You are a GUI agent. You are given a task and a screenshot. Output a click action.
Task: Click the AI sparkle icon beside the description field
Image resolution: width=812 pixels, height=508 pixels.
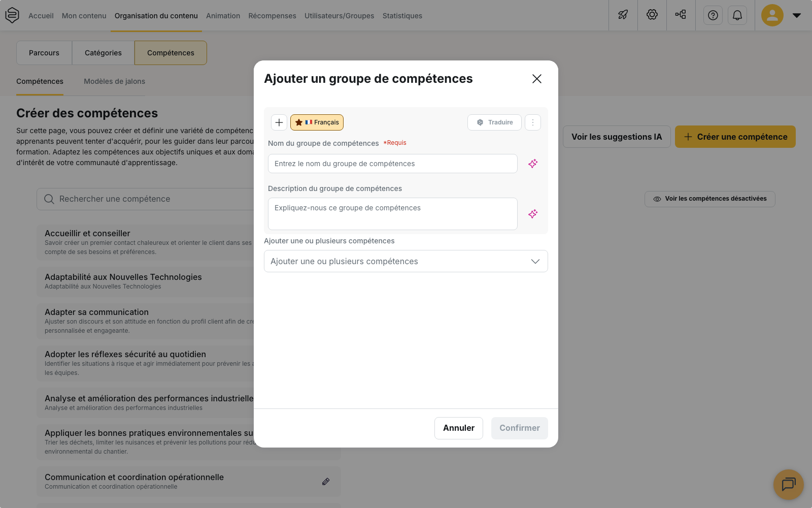click(533, 214)
